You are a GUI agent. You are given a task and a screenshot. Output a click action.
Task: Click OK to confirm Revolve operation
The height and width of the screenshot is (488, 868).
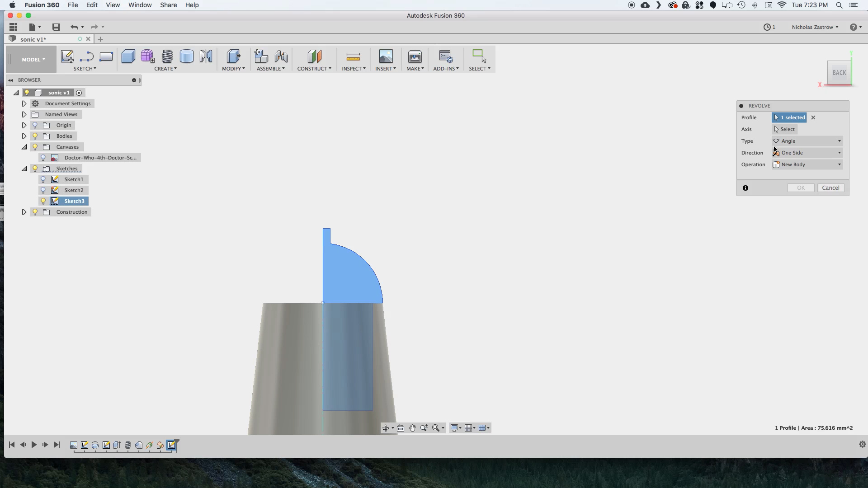point(801,187)
